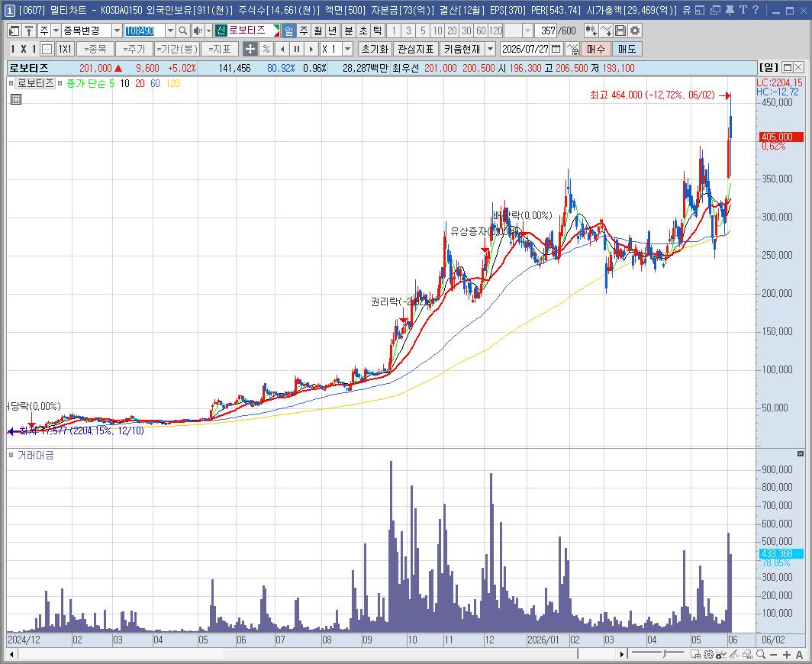Viewport: 812px width, 664px height.
Task: Open chart settings gear icon
Action: click(x=635, y=31)
